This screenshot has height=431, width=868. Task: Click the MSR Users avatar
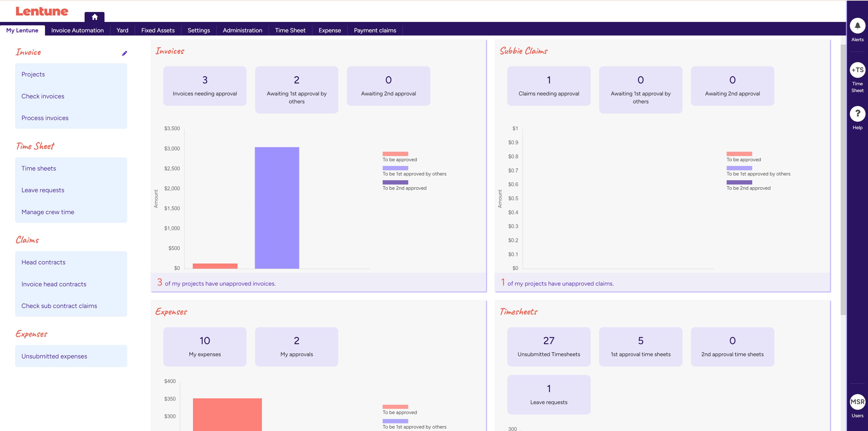(x=857, y=402)
